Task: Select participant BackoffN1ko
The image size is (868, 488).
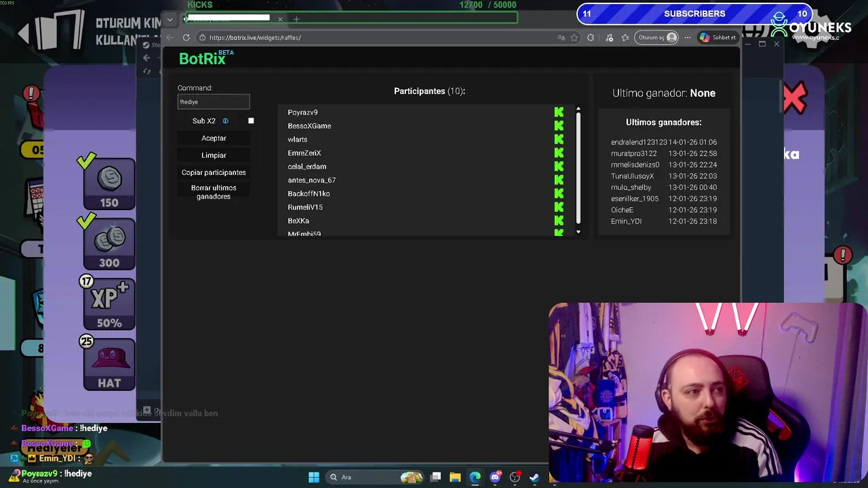Action: pyautogui.click(x=309, y=194)
